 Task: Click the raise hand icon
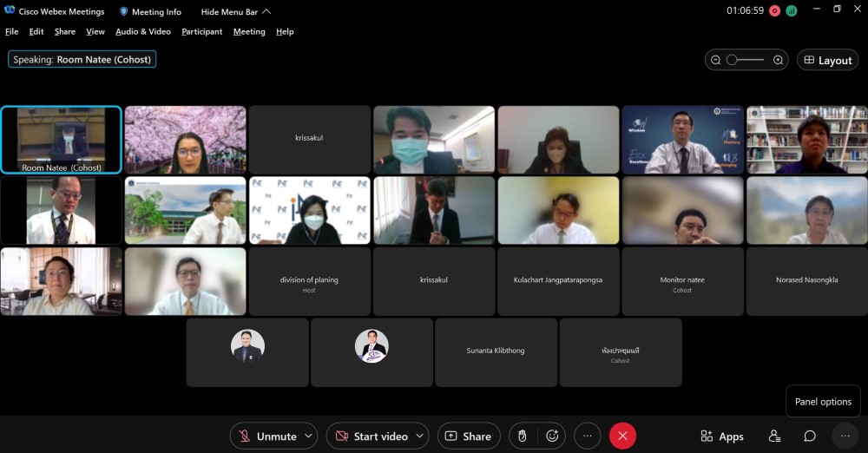[522, 437]
